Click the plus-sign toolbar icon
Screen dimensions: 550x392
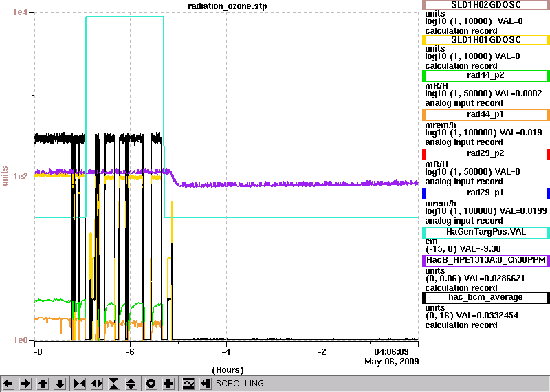pos(168,384)
